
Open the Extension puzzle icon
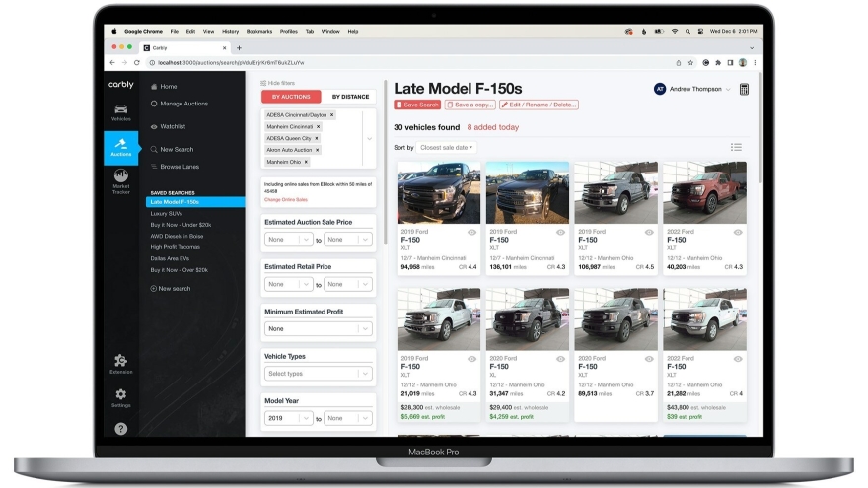(120, 364)
